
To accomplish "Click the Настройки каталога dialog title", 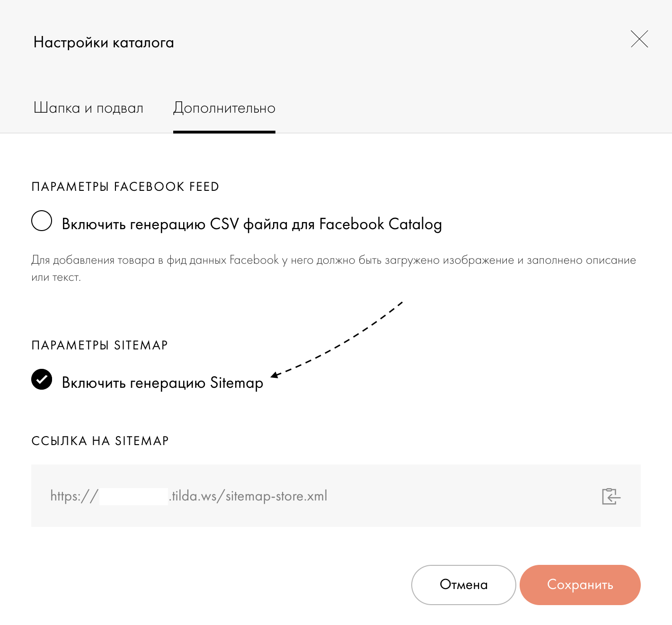I will [104, 43].
